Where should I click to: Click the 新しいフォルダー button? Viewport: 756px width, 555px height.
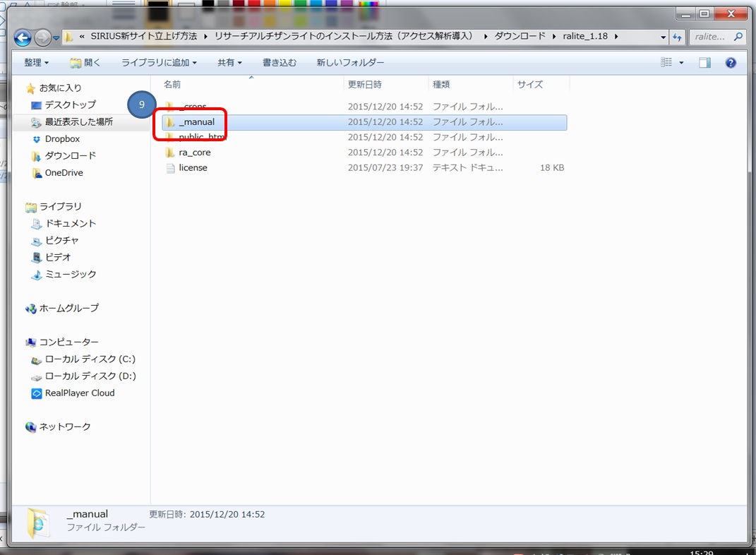[350, 63]
